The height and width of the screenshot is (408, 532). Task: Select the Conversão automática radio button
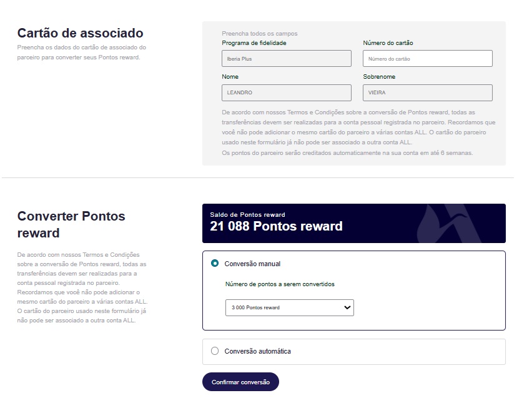point(215,351)
